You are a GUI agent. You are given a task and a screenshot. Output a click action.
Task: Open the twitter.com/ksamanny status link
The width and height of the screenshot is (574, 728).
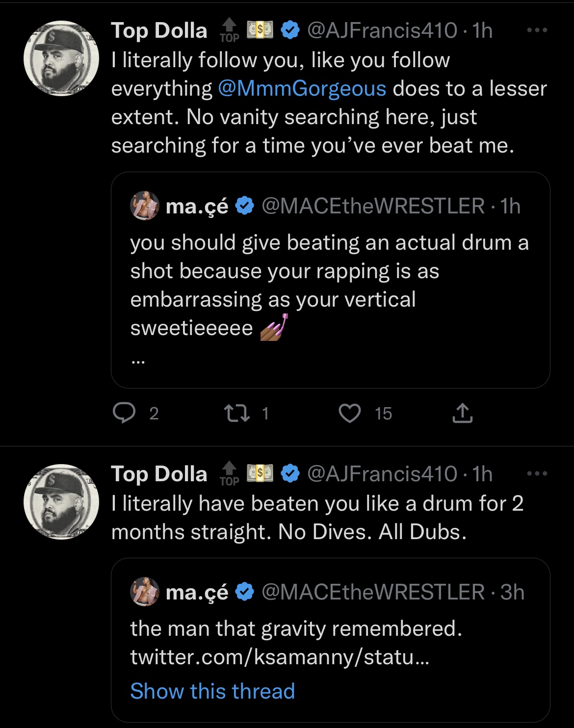point(280,657)
